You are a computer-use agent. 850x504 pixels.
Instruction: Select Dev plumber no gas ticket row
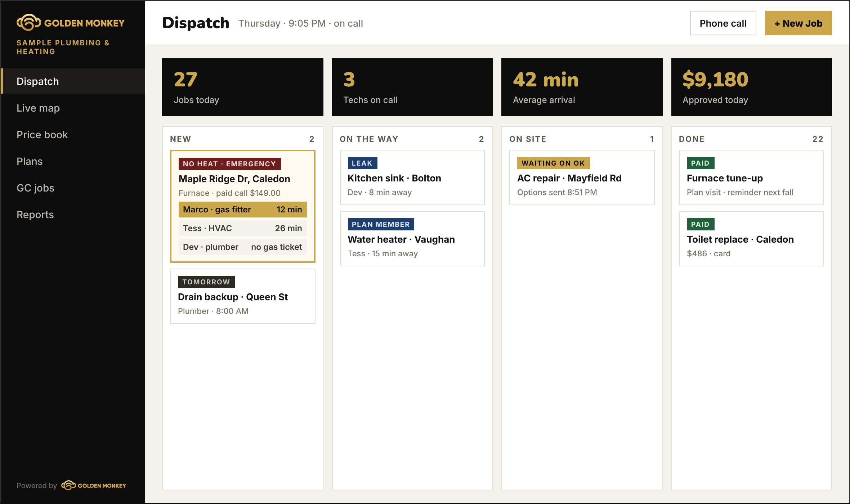point(242,247)
